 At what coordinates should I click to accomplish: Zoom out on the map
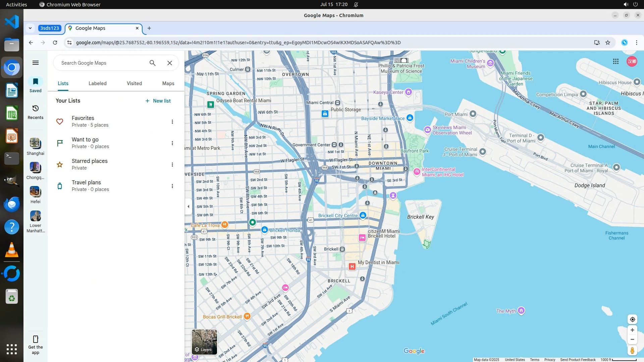pyautogui.click(x=632, y=340)
